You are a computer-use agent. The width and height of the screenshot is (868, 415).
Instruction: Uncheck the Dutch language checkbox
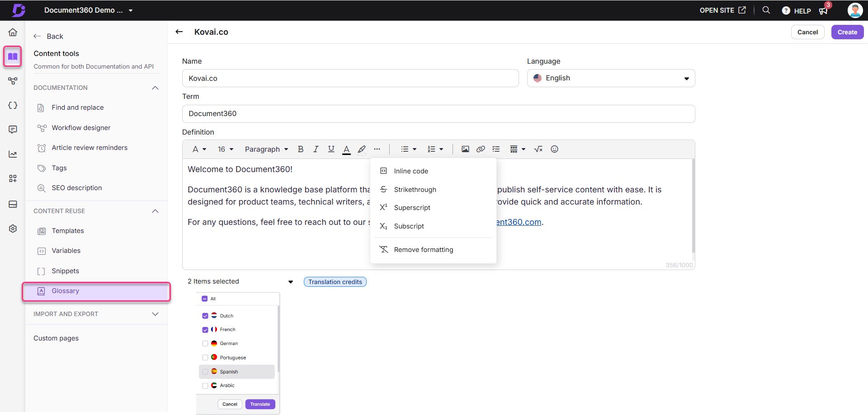(205, 316)
